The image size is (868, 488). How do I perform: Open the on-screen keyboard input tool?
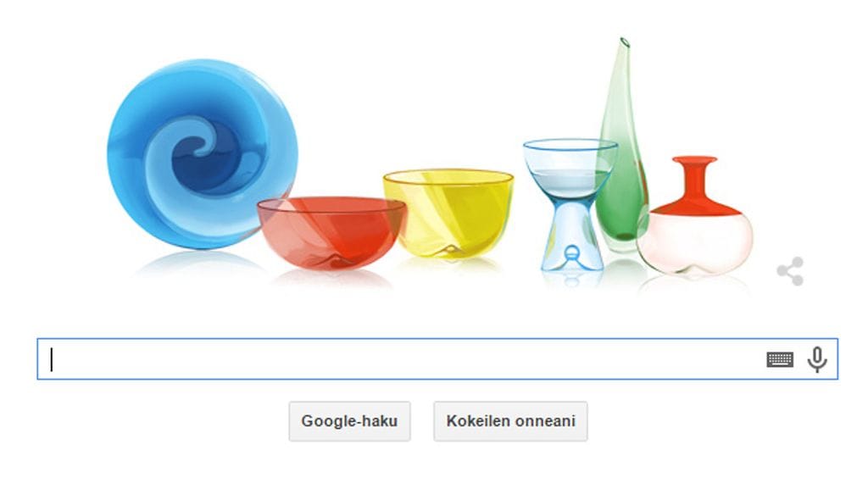[x=780, y=359]
